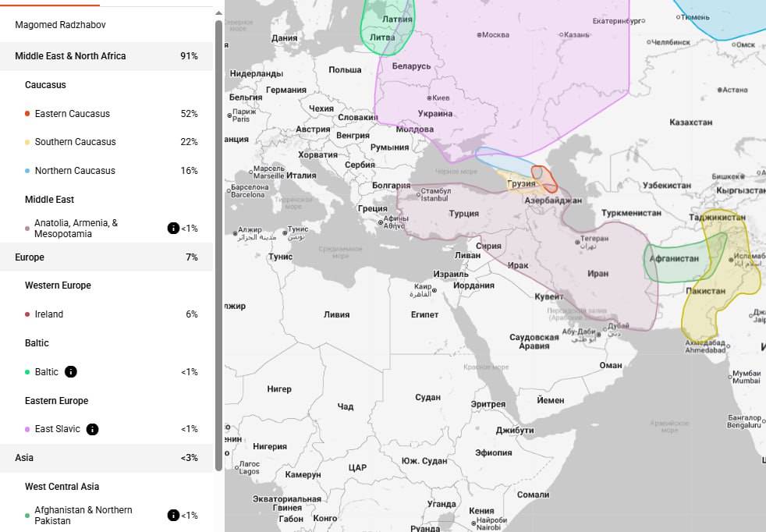Click the Baltic green color dot
766x532 pixels.
coord(27,372)
